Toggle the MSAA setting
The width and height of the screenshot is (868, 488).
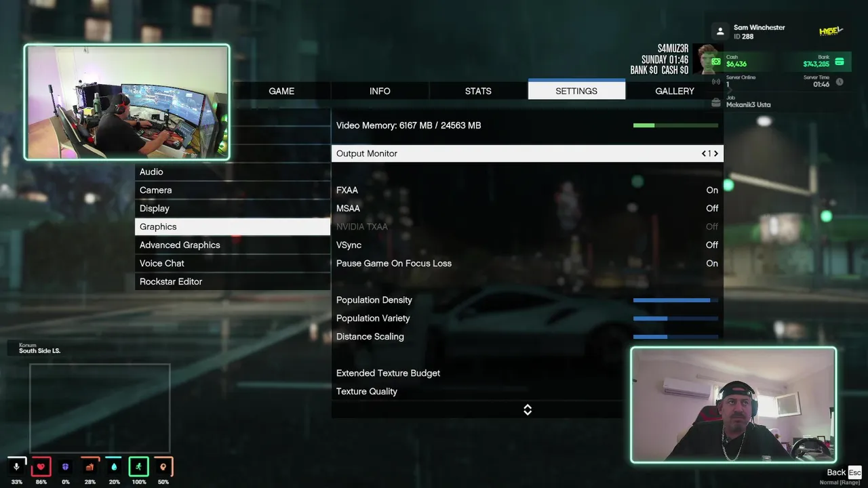click(527, 209)
